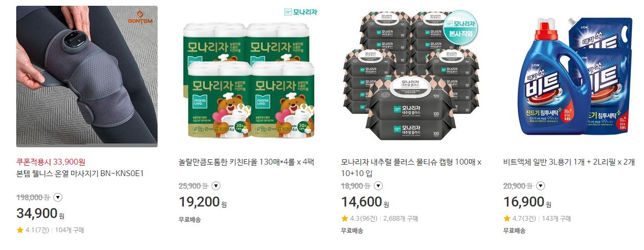This screenshot has height=250, width=644.
Task: Expand price details under 20,900원
Action: click(540, 186)
